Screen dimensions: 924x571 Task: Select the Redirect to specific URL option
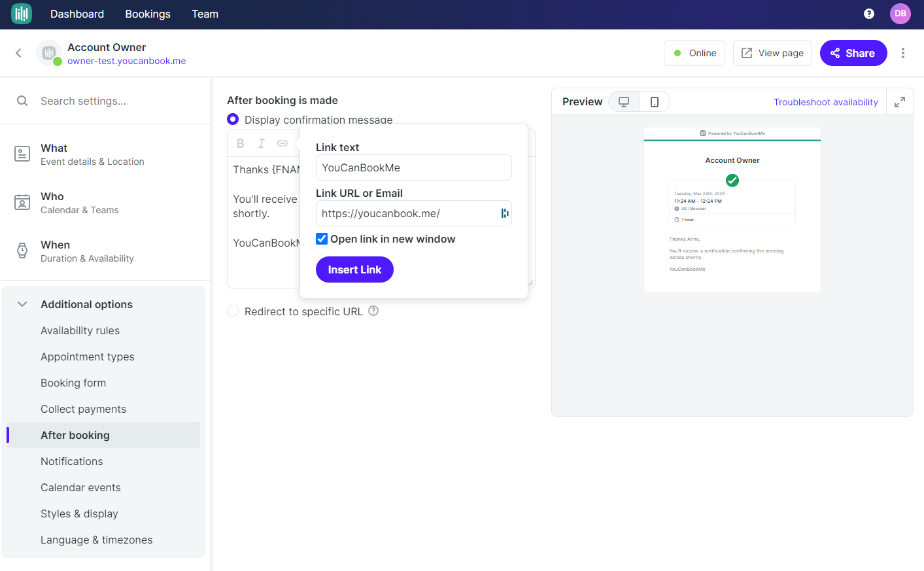coord(233,311)
